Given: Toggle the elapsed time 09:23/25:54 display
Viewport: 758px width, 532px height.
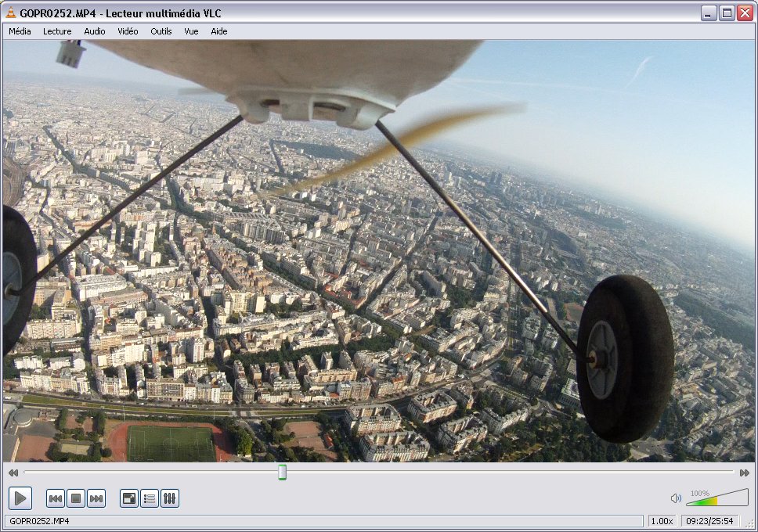Looking at the screenshot, I should (710, 521).
